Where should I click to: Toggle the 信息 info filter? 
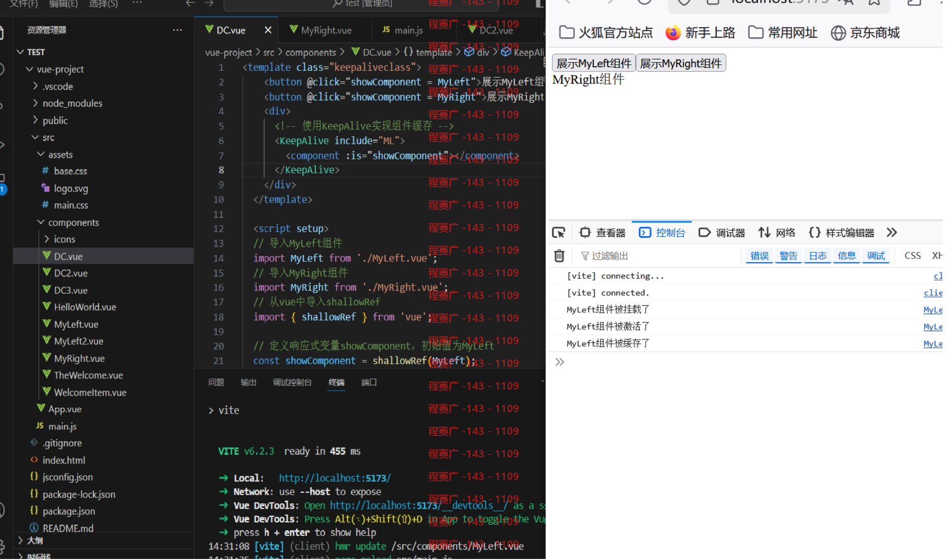click(x=847, y=256)
